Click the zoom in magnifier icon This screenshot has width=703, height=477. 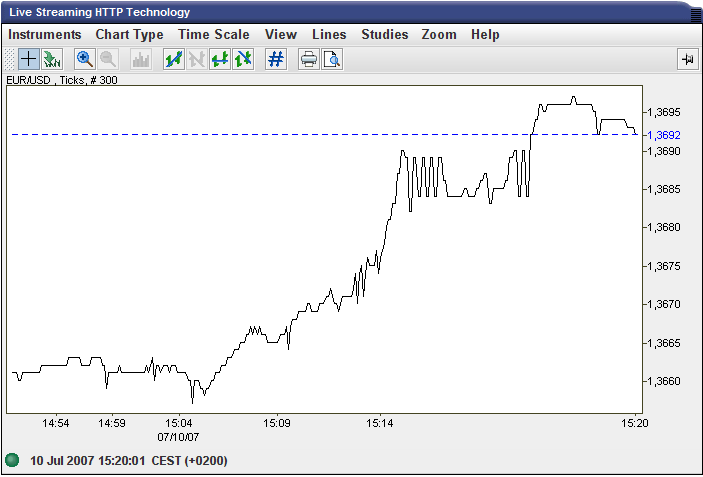pos(85,59)
